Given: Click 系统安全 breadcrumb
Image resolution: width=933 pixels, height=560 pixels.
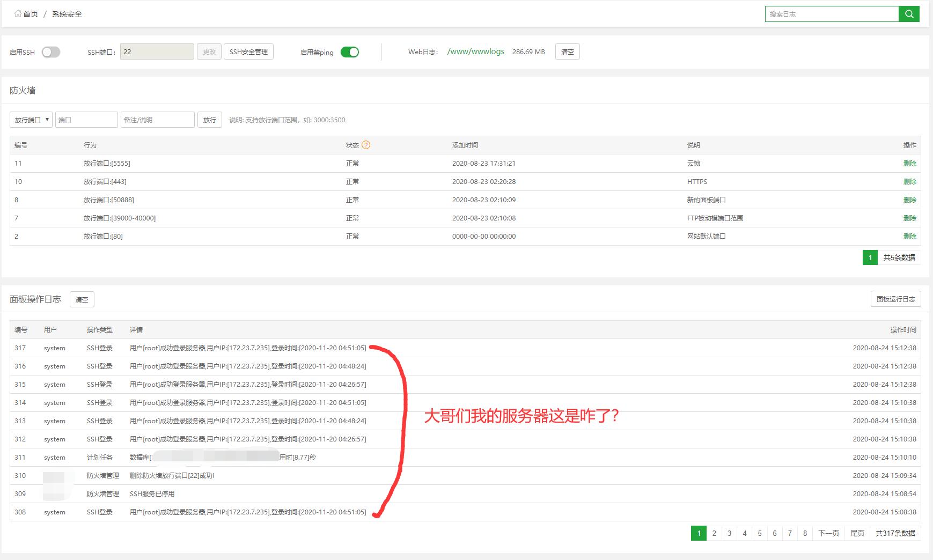Looking at the screenshot, I should 67,14.
